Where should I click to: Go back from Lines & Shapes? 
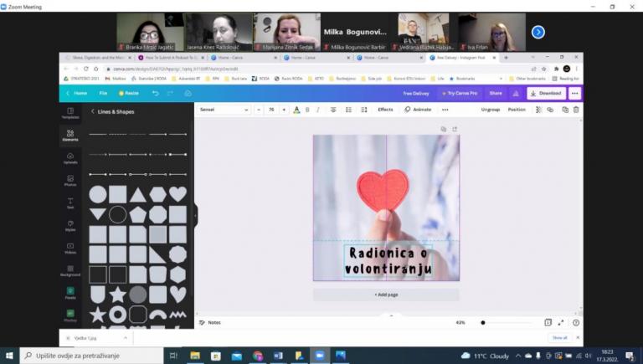pyautogui.click(x=92, y=111)
